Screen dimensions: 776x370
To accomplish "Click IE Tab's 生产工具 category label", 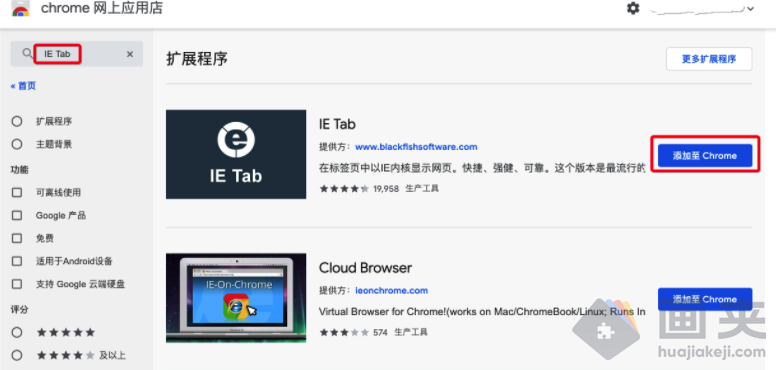I will tap(422, 188).
